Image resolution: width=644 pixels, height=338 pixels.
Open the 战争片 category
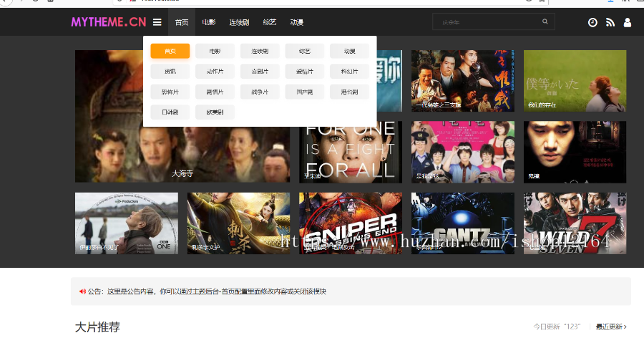[x=260, y=92]
